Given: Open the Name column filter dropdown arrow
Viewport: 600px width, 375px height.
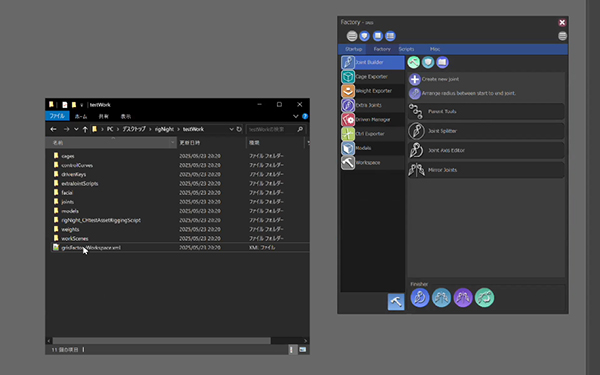Looking at the screenshot, I should point(173,143).
